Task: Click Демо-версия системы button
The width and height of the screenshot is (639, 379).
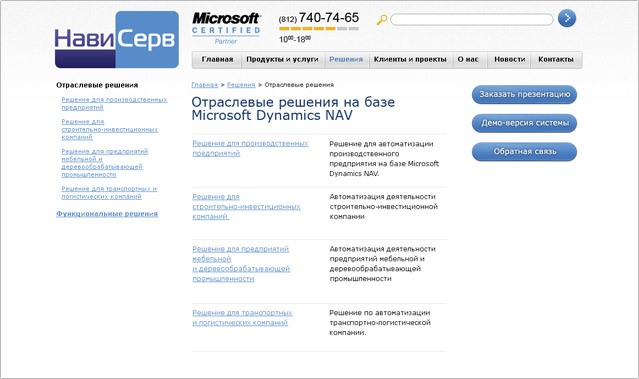Action: click(x=524, y=123)
